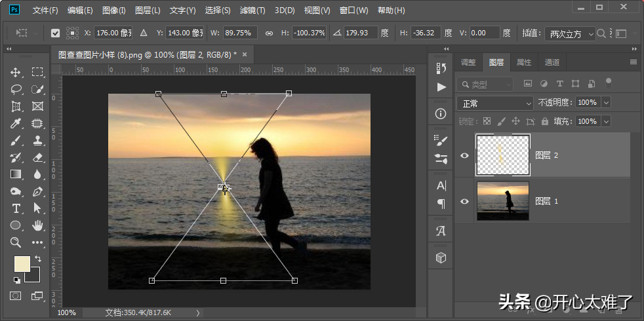The width and height of the screenshot is (644, 321).
Task: Open the blend mode dropdown showing 正常
Action: point(494,103)
